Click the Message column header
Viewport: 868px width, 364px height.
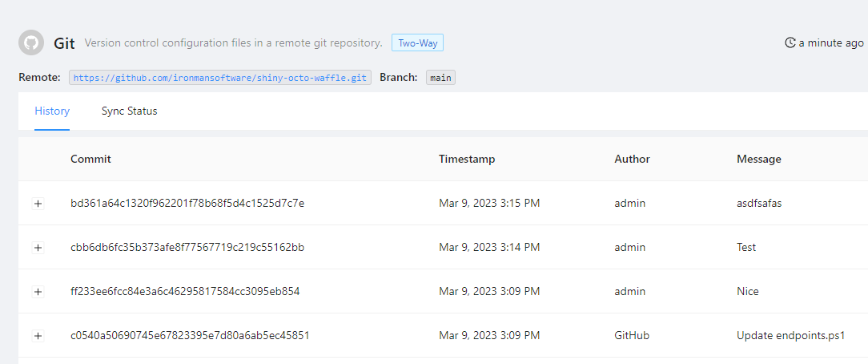pyautogui.click(x=758, y=159)
